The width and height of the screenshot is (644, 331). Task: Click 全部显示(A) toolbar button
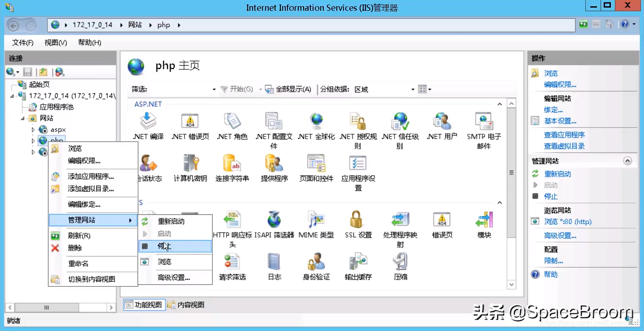point(288,89)
